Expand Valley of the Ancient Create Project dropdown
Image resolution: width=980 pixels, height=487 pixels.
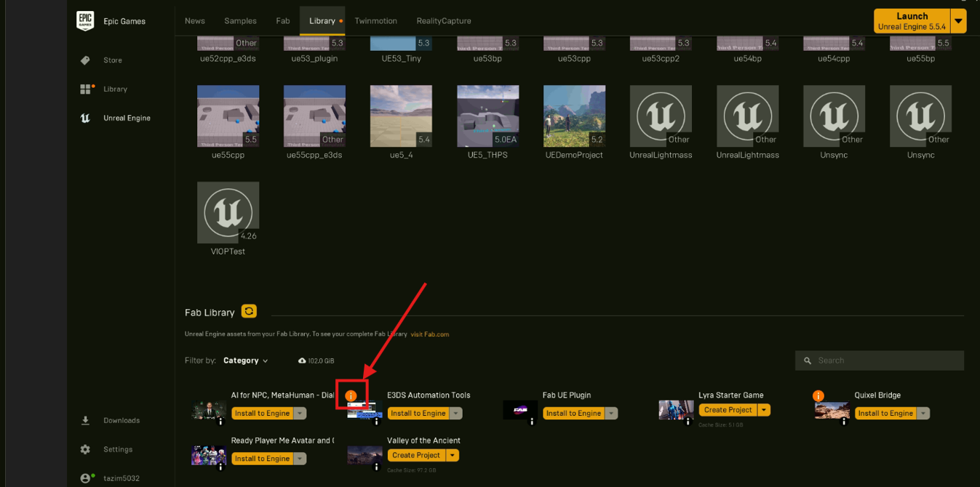pyautogui.click(x=452, y=455)
